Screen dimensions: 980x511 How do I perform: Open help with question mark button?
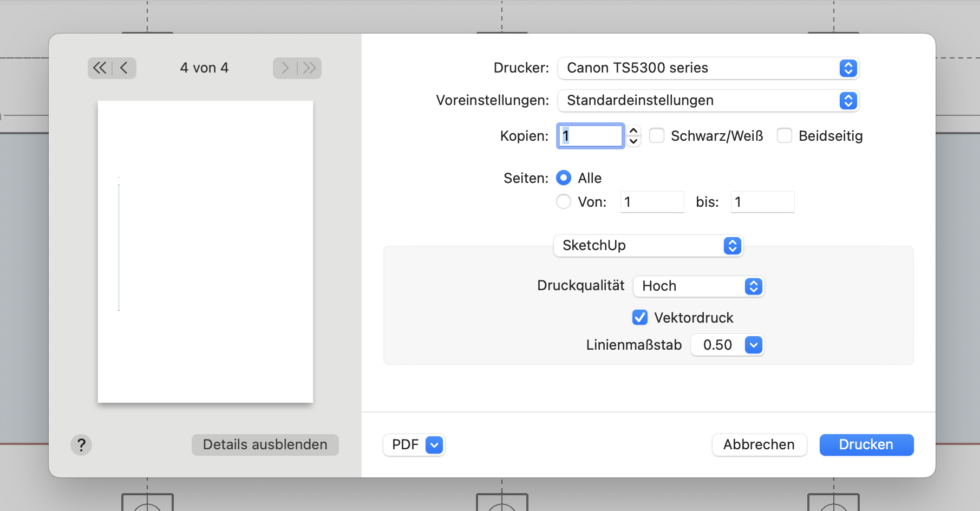(x=81, y=445)
